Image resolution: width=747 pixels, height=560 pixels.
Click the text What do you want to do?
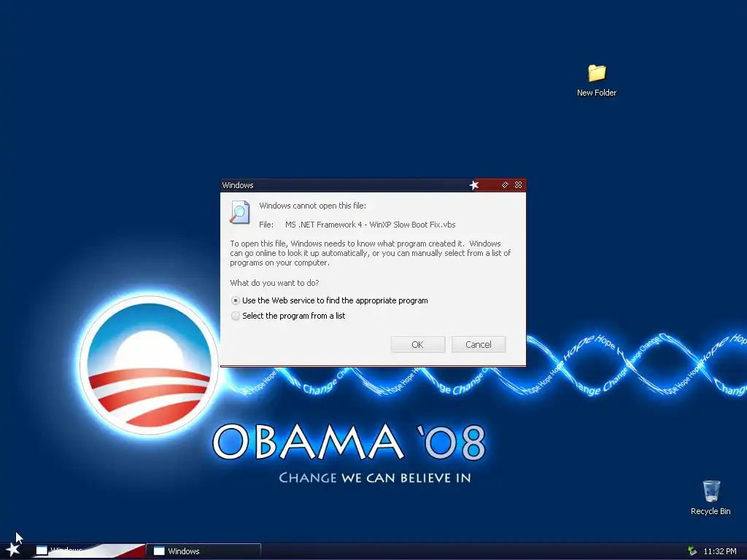pyautogui.click(x=274, y=283)
